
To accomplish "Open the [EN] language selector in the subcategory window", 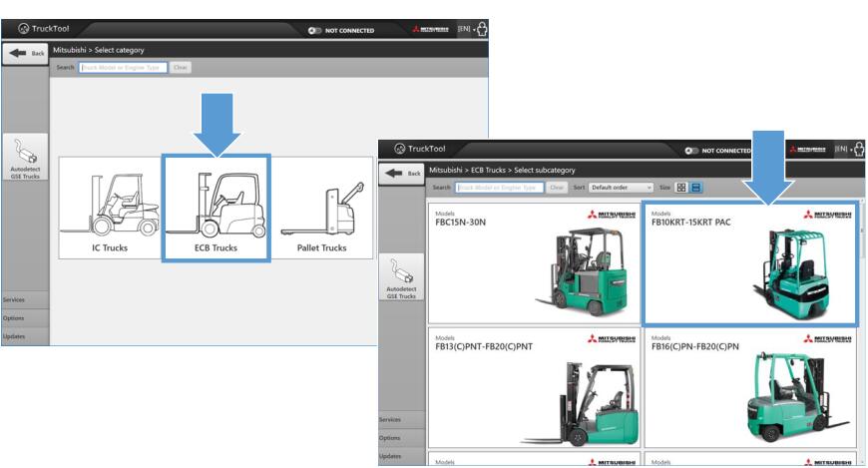I will 842,149.
